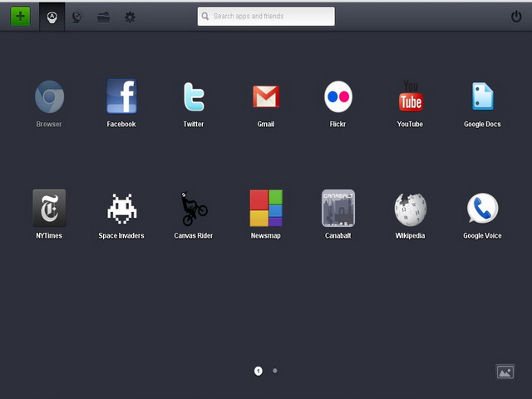Launch the Canabalt game icon
Screen dimensions: 532x399
tap(338, 208)
